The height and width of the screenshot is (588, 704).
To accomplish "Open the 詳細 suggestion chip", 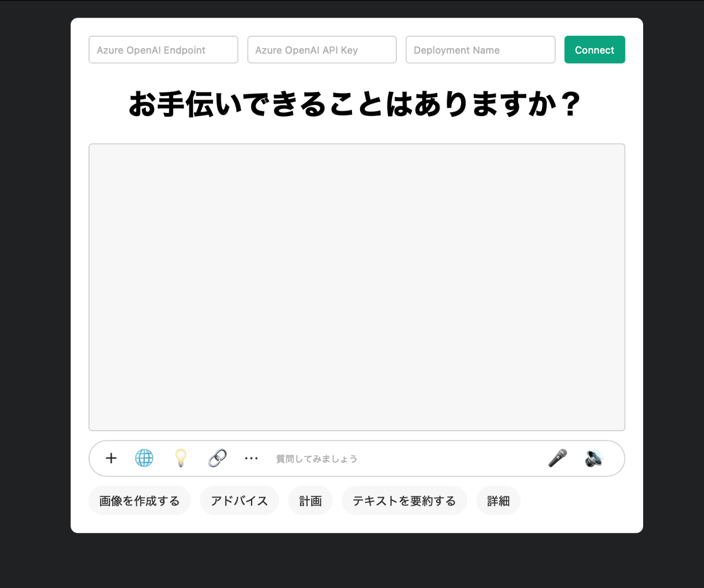I will point(498,501).
